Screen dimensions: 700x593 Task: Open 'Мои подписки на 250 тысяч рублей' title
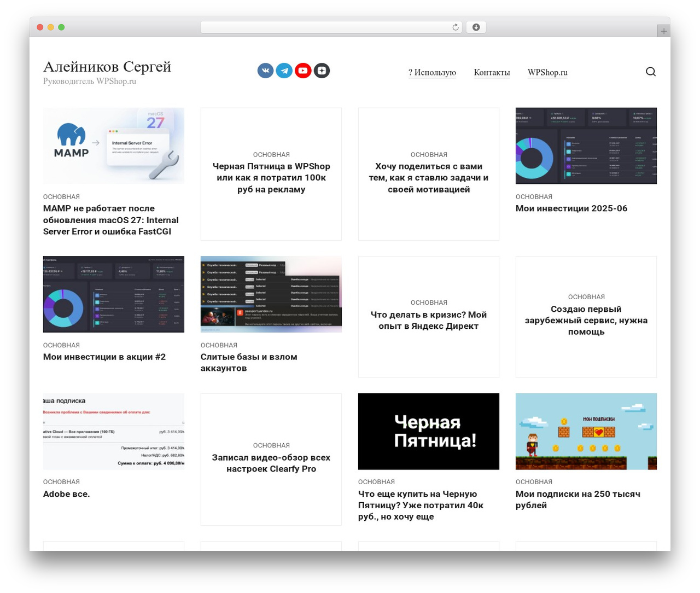(578, 499)
